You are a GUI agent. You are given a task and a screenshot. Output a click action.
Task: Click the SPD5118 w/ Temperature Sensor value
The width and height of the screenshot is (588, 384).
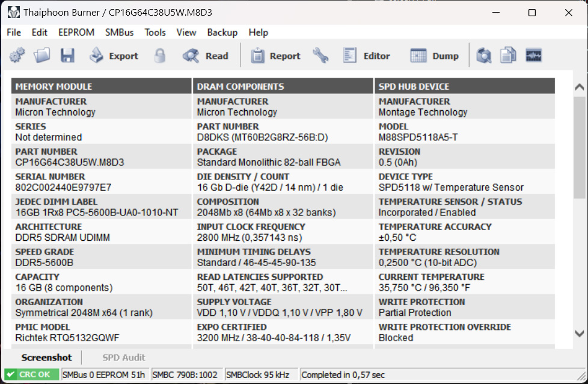pos(451,187)
